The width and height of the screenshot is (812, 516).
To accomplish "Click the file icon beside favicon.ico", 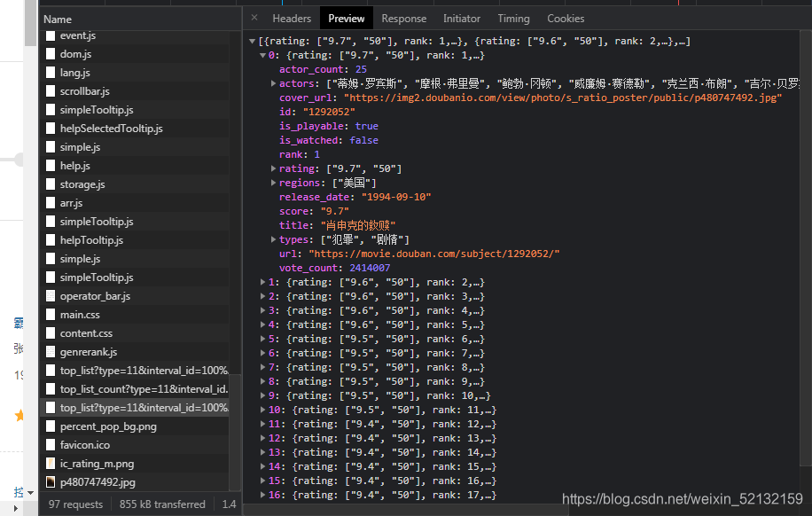I will [x=51, y=444].
